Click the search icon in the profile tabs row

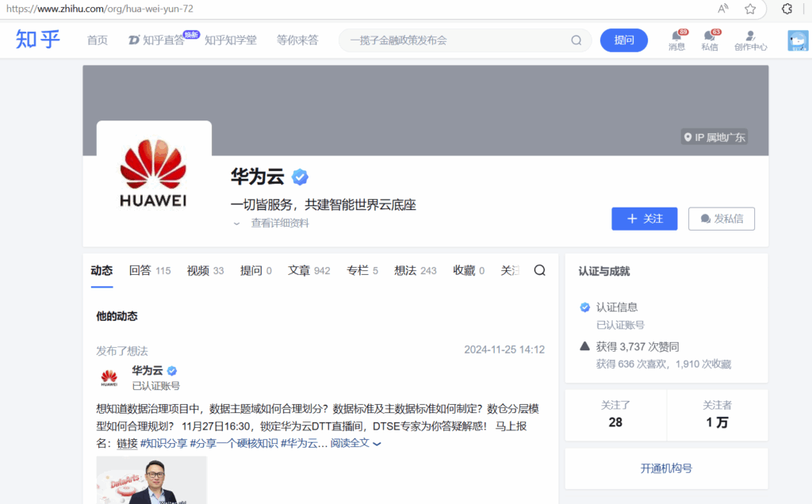[x=539, y=271]
